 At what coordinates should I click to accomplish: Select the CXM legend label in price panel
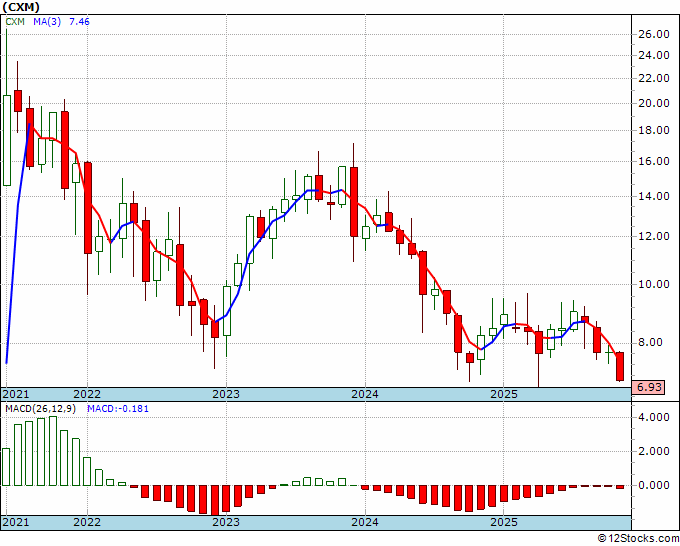click(x=15, y=20)
